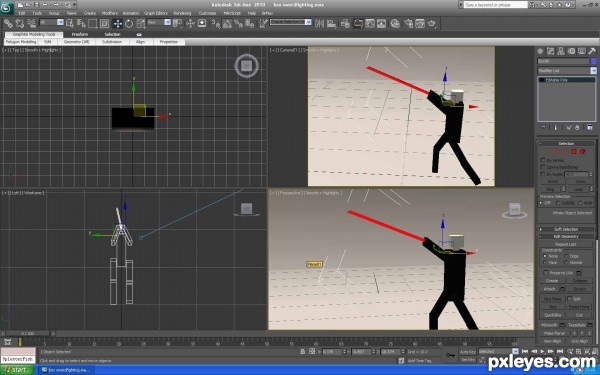
Task: Click the Render teapot icon
Action: point(432,24)
